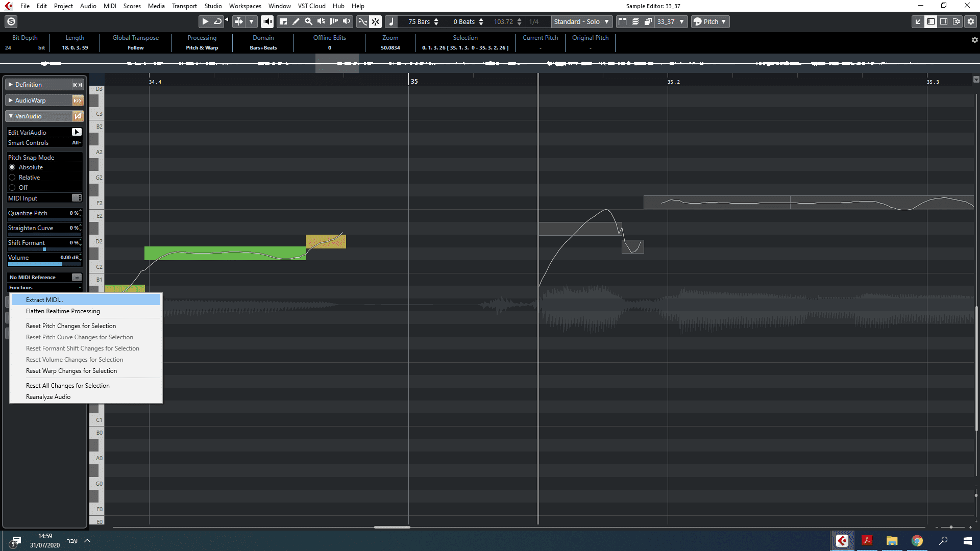The height and width of the screenshot is (551, 980).
Task: Toggle the MIDI Input button
Action: pyautogui.click(x=77, y=198)
